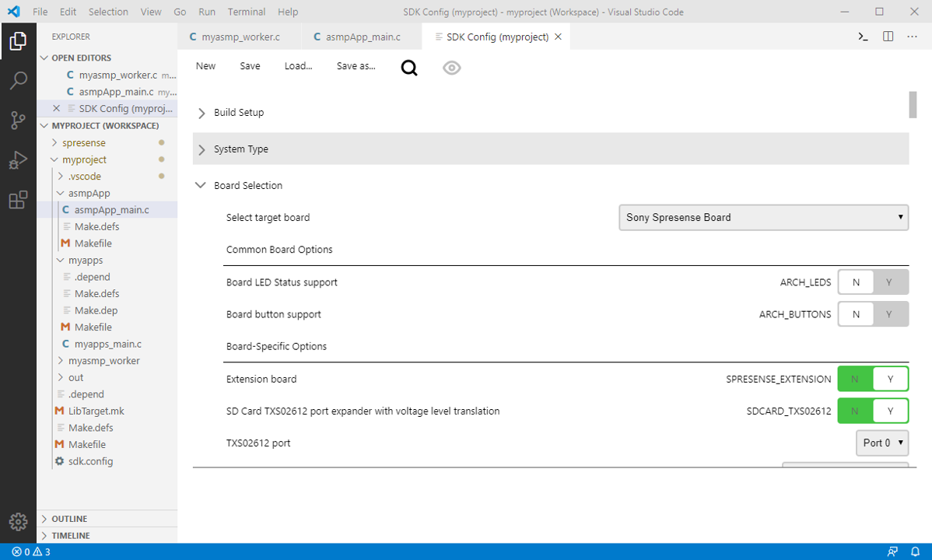Image resolution: width=932 pixels, height=560 pixels.
Task: Set ARCH_BUTTONS to N
Action: [x=855, y=314]
